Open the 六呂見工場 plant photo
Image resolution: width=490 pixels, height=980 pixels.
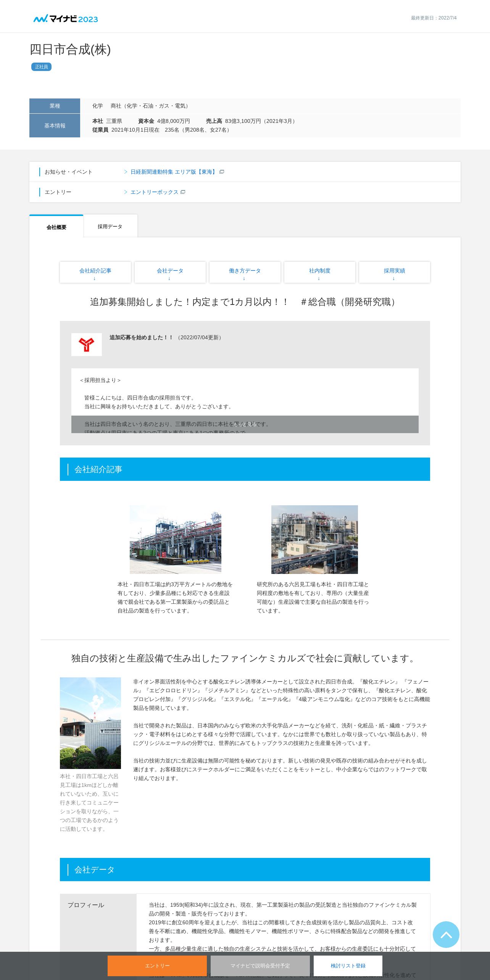coord(314,539)
